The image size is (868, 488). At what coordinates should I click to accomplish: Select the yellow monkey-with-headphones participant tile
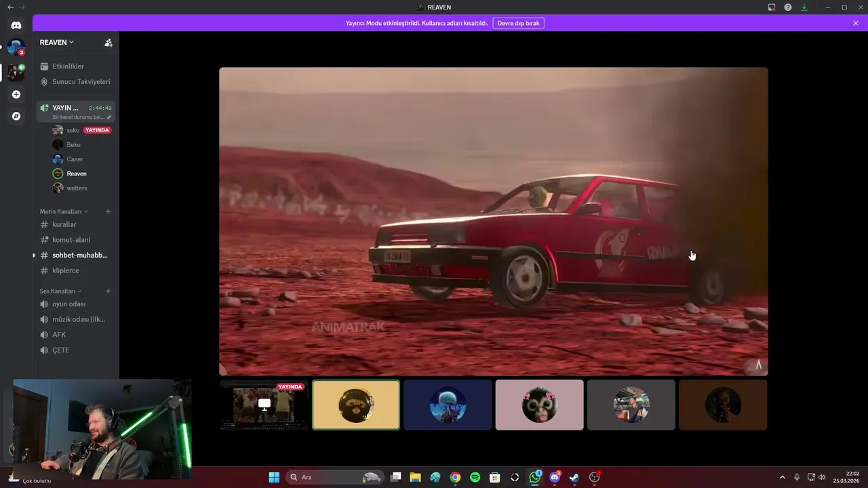356,405
